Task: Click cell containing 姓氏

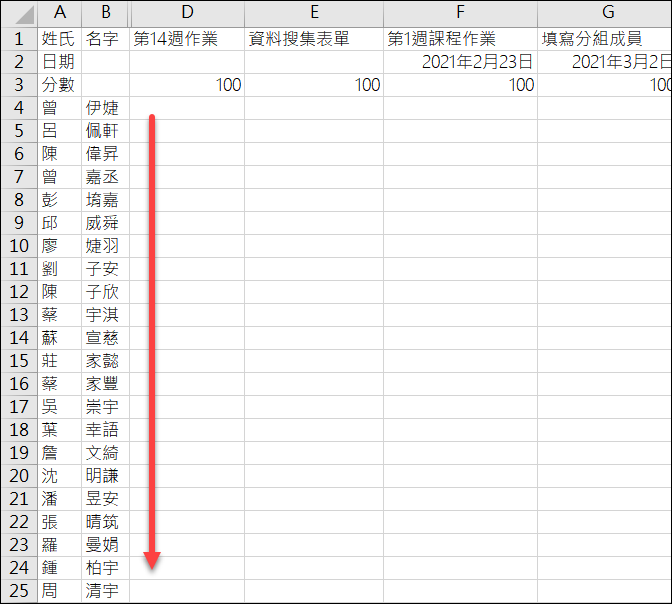Action: (60, 39)
